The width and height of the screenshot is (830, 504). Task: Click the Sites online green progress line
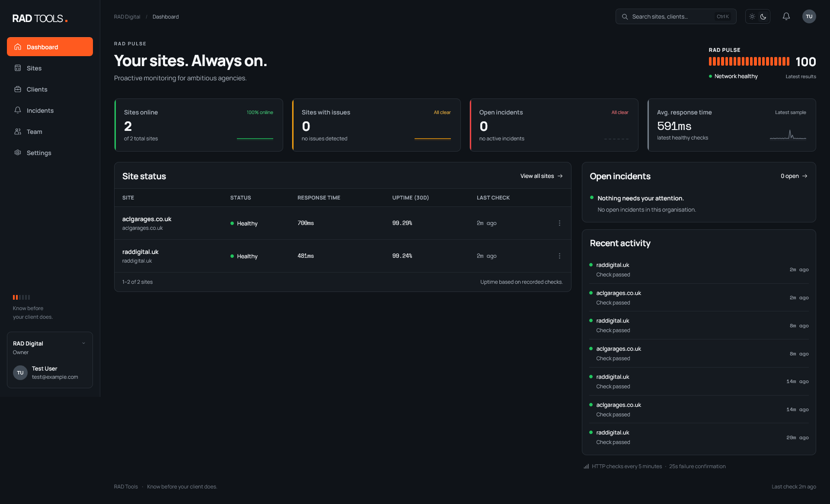click(255, 139)
